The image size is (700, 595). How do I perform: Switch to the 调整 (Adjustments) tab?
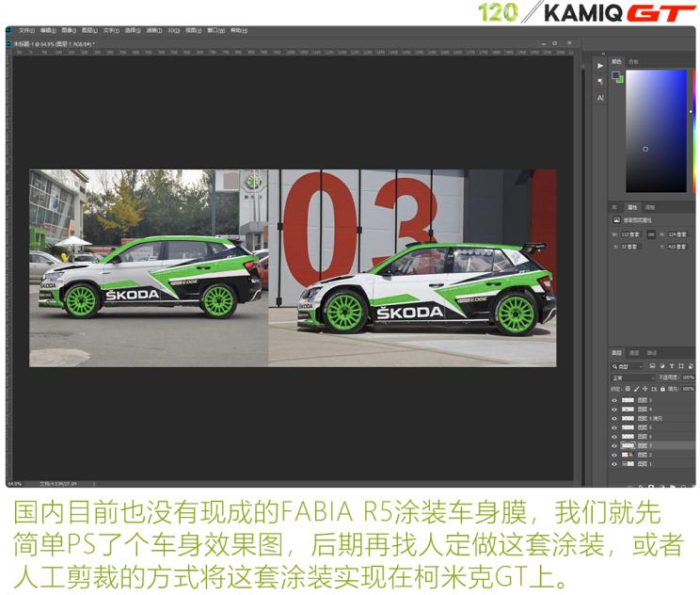pyautogui.click(x=650, y=207)
